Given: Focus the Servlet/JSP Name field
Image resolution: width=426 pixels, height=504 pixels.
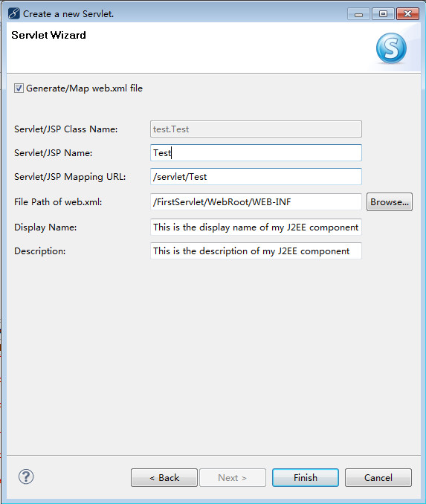Looking at the screenshot, I should tap(256, 152).
